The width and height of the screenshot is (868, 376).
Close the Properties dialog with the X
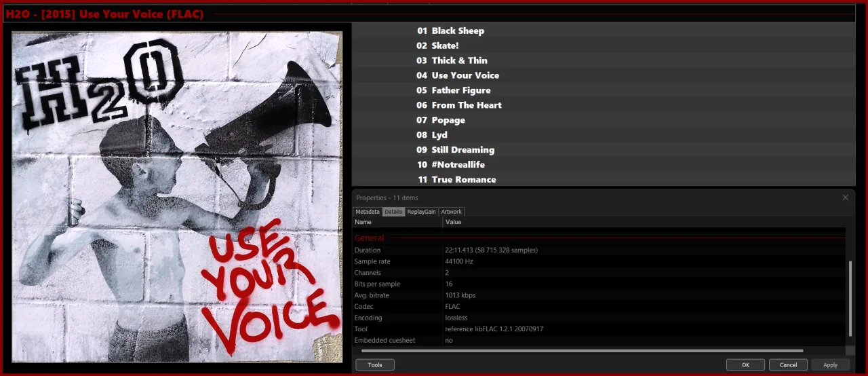845,198
